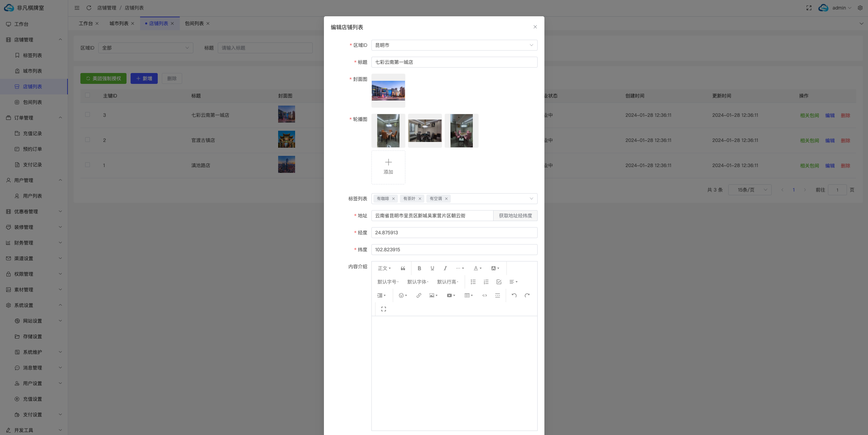Remove the 有茶叶 tag
The height and width of the screenshot is (435, 868).
click(x=420, y=199)
